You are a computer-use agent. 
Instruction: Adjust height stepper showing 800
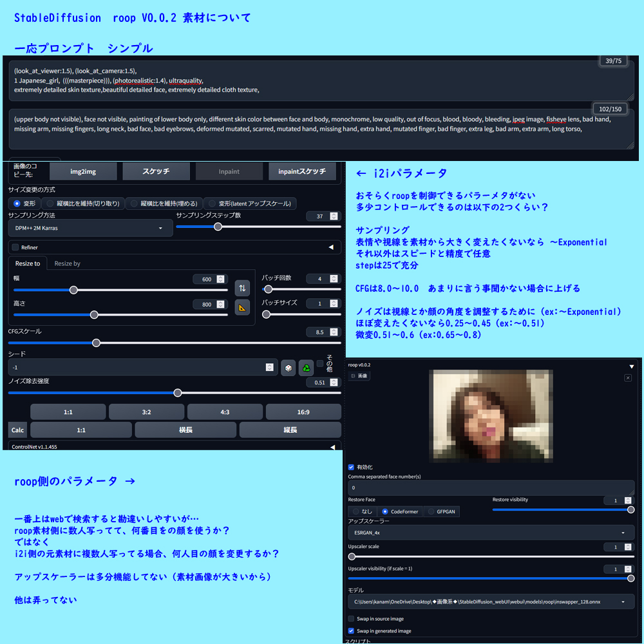[220, 305]
